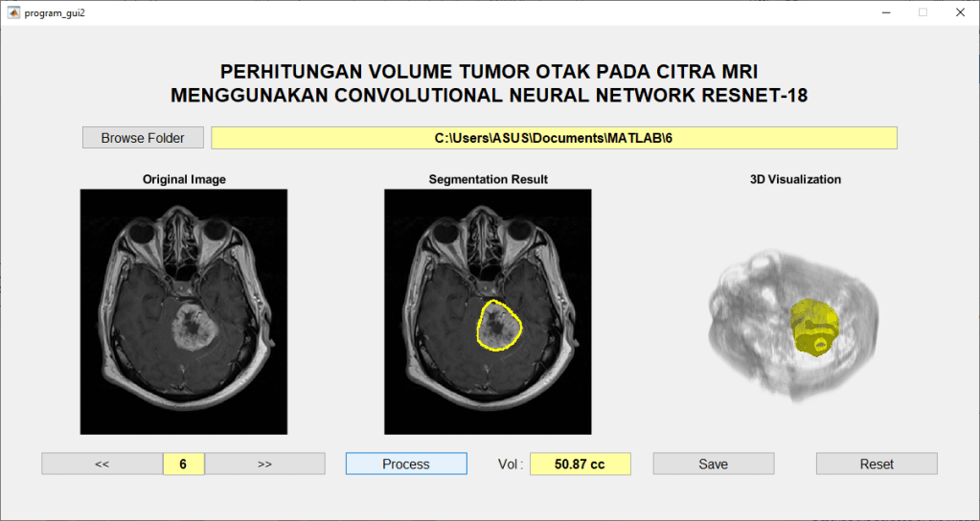The image size is (980, 521).
Task: Click the "Segmentation Result" label
Action: (x=488, y=179)
